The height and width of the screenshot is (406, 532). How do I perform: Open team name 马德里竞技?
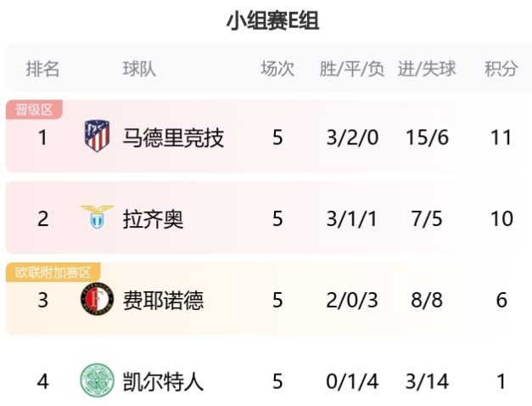[x=173, y=138]
